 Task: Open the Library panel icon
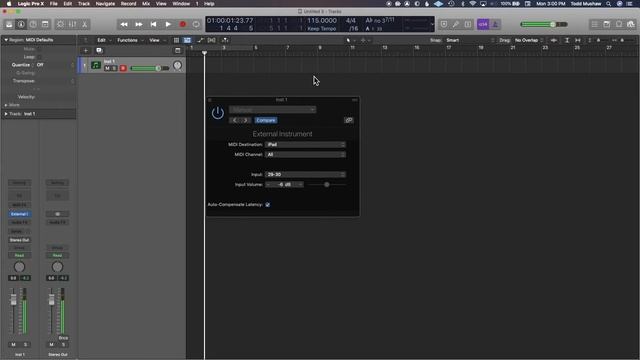[9, 24]
